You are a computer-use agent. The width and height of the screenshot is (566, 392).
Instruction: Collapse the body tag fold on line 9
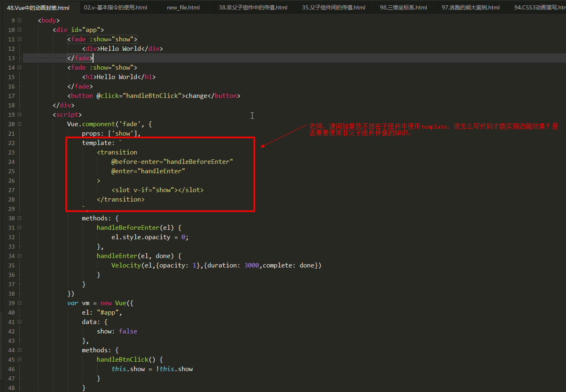(19, 20)
